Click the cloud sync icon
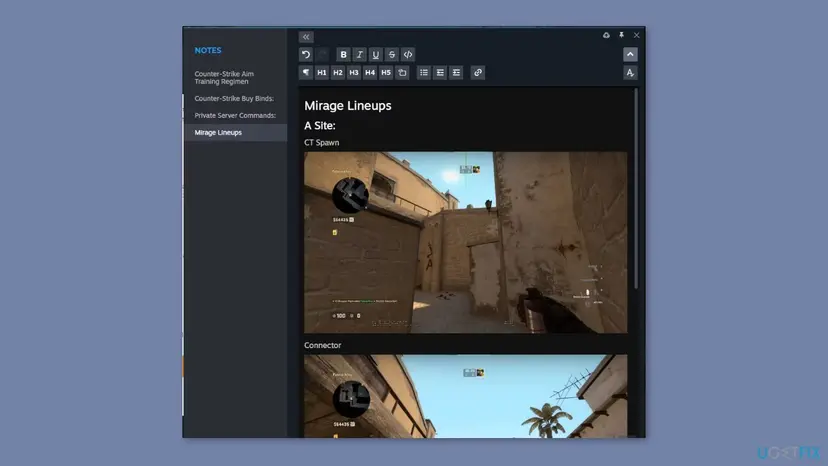Screen dimensions: 828x466 [606, 35]
